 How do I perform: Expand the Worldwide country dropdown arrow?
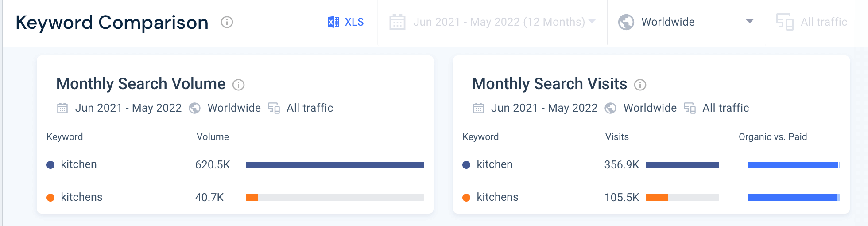[x=749, y=22]
